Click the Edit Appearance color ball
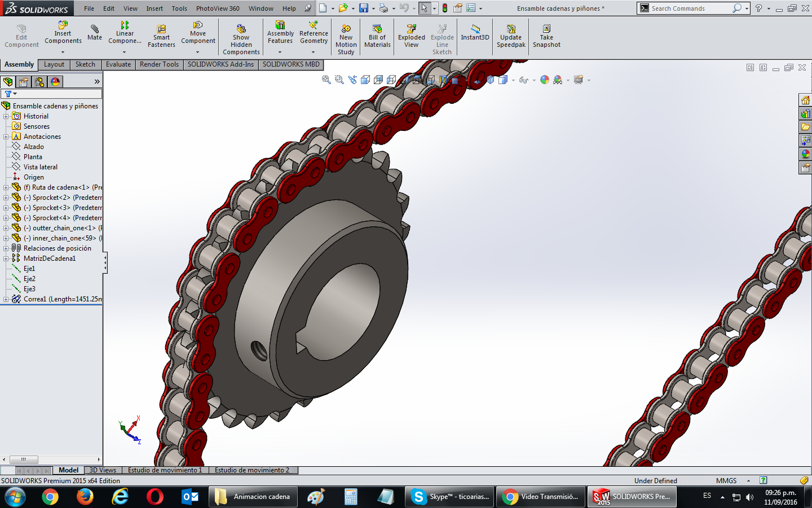812x508 pixels. tap(544, 80)
